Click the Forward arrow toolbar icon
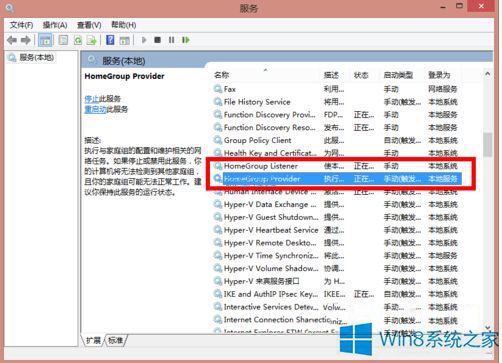 point(26,40)
